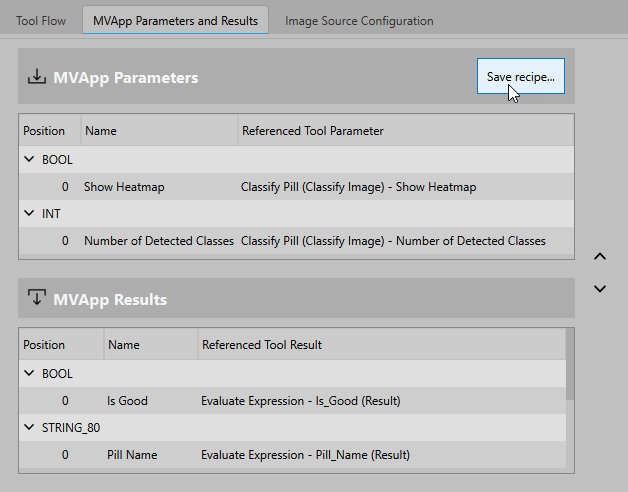Image resolution: width=628 pixels, height=492 pixels.
Task: Switch to the Tool Flow tab
Action: coord(41,20)
